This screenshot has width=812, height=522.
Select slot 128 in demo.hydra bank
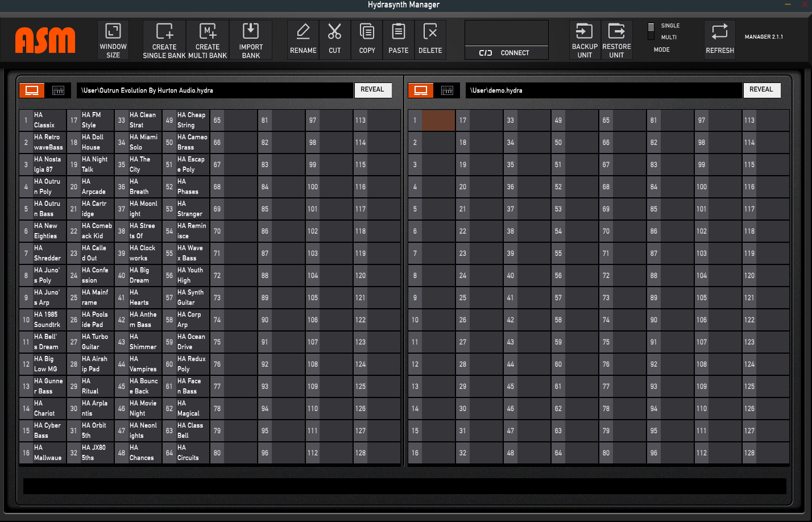(x=766, y=453)
